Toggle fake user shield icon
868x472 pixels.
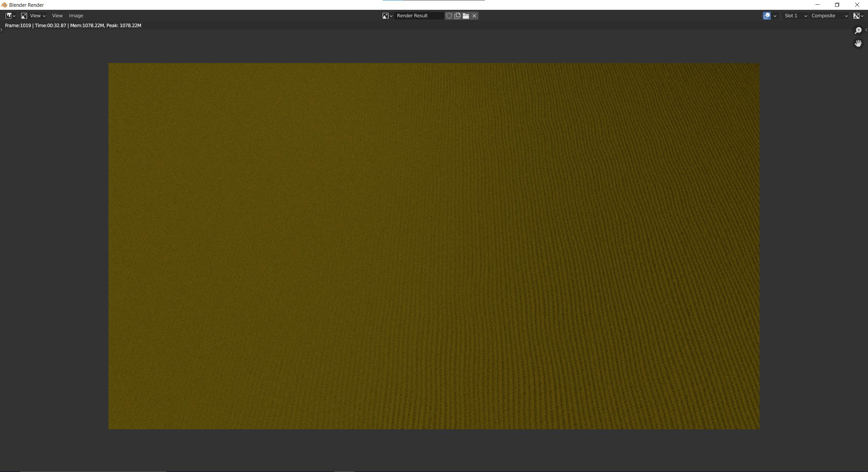pos(449,16)
